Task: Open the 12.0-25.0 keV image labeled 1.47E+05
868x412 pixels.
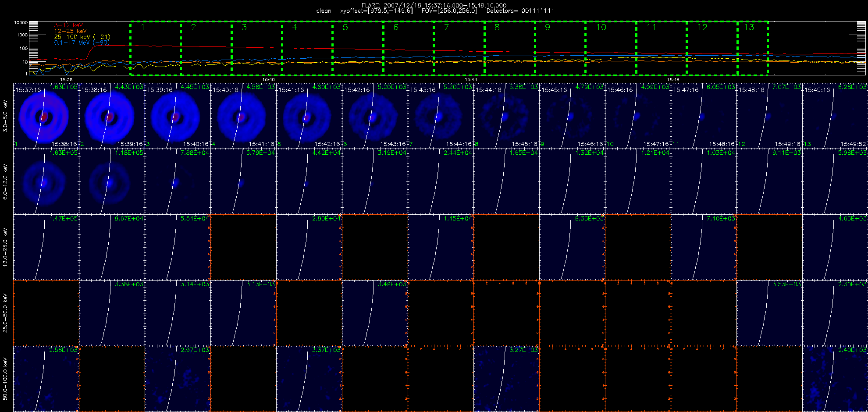Action: 46,247
